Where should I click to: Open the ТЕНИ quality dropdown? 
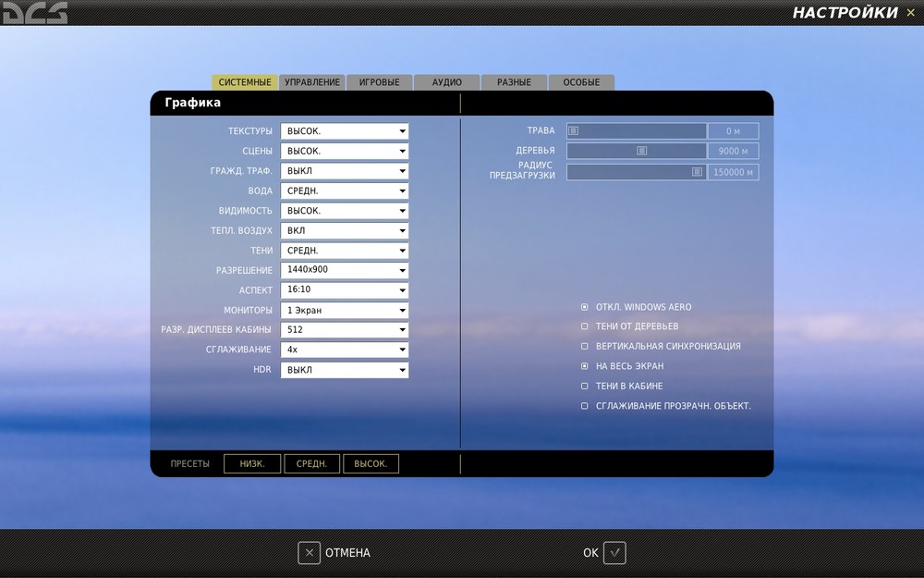(344, 251)
